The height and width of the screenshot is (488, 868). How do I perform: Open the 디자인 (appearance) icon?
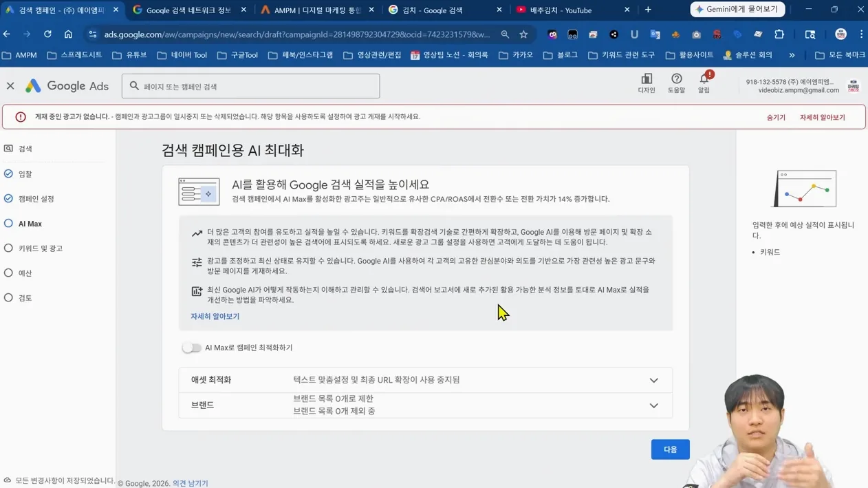(x=647, y=79)
